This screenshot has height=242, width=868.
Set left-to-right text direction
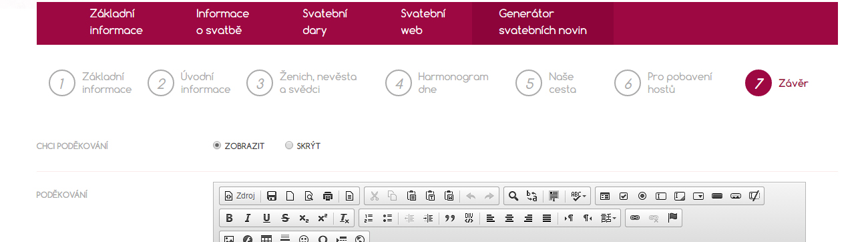tap(568, 218)
